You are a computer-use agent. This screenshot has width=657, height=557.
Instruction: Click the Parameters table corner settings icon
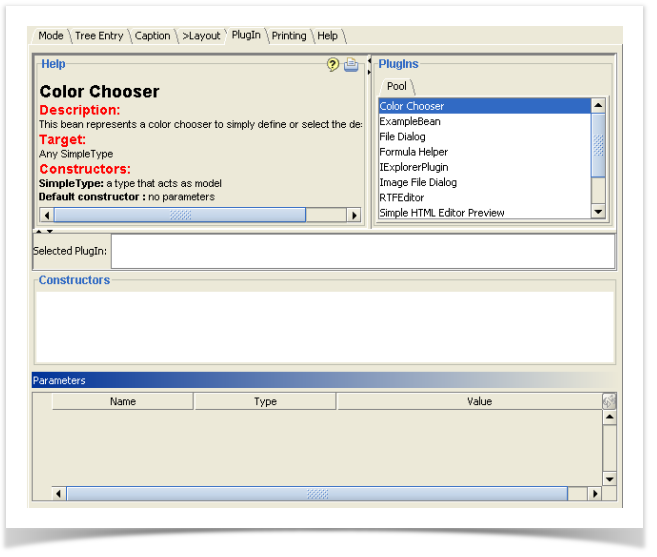click(x=609, y=401)
